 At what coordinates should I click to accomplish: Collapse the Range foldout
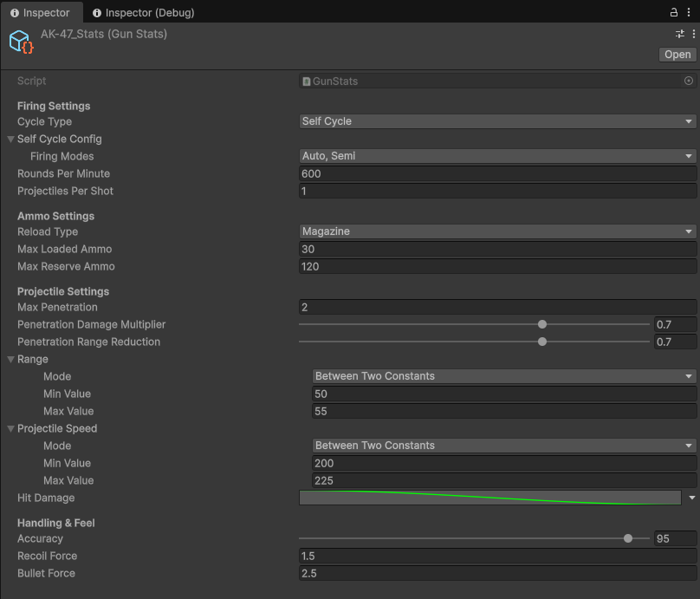click(x=10, y=359)
